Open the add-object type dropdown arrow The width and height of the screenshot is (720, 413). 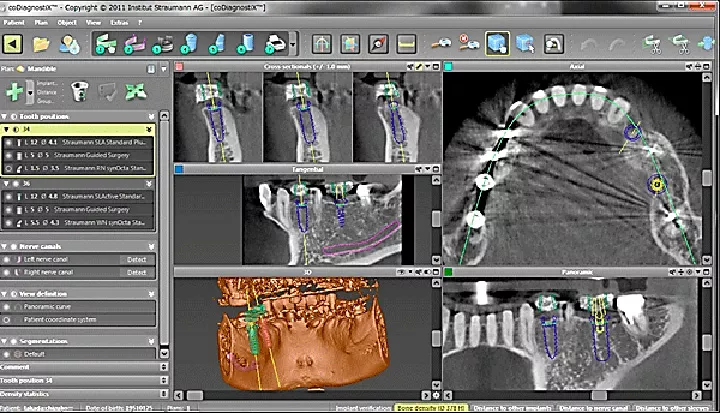[30, 92]
